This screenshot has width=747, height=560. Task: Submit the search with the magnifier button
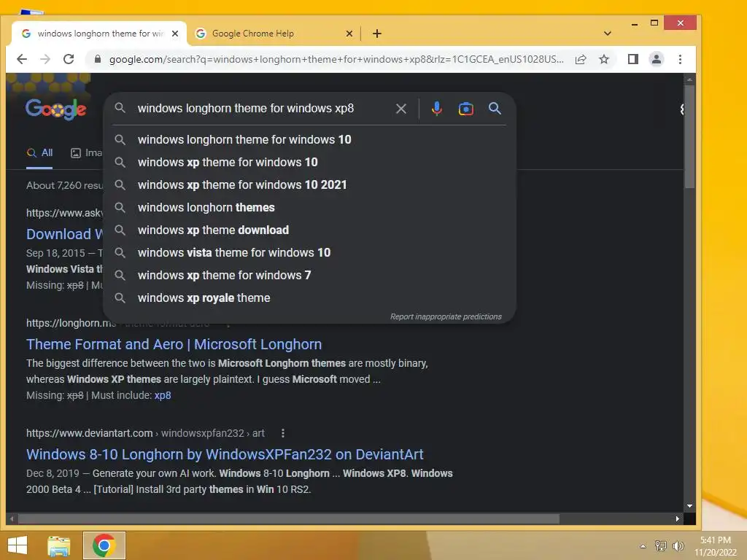[x=495, y=109]
